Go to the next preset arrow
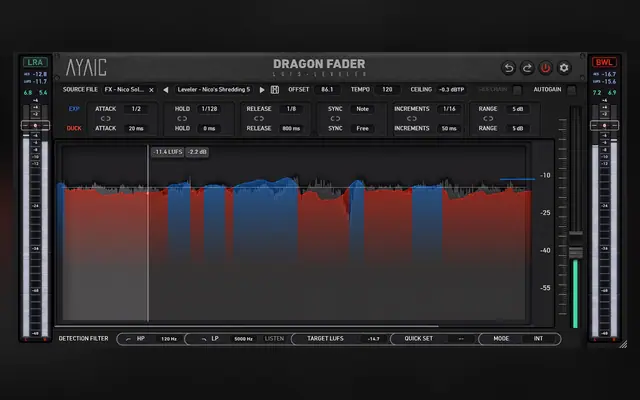The image size is (640, 400). pos(262,90)
